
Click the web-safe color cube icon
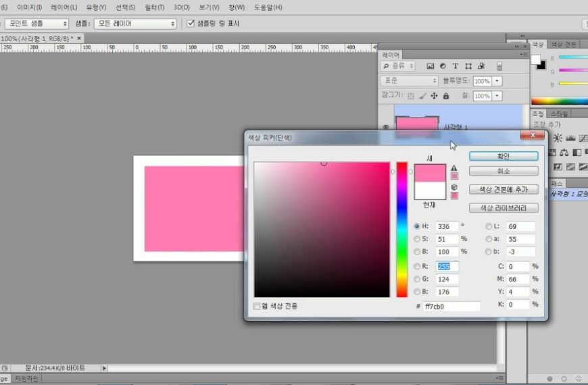click(454, 187)
